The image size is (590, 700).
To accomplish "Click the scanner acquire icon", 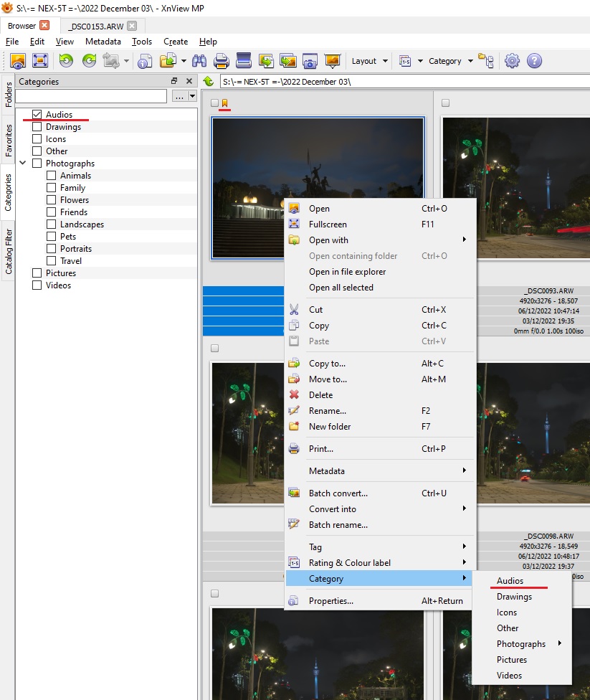I will 244,60.
